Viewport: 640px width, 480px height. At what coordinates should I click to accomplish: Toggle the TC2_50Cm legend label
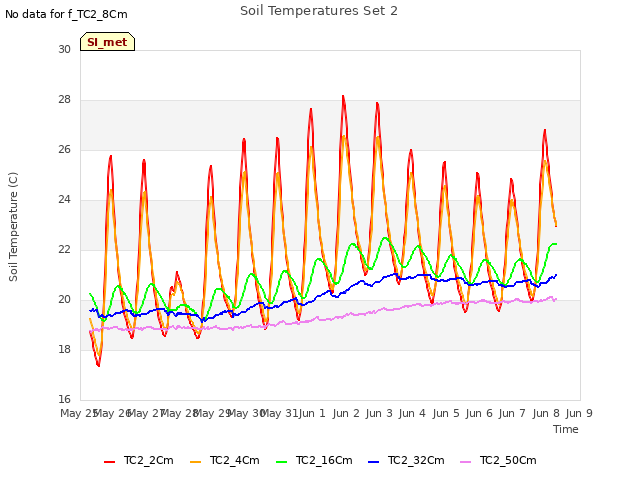pyautogui.click(x=508, y=460)
